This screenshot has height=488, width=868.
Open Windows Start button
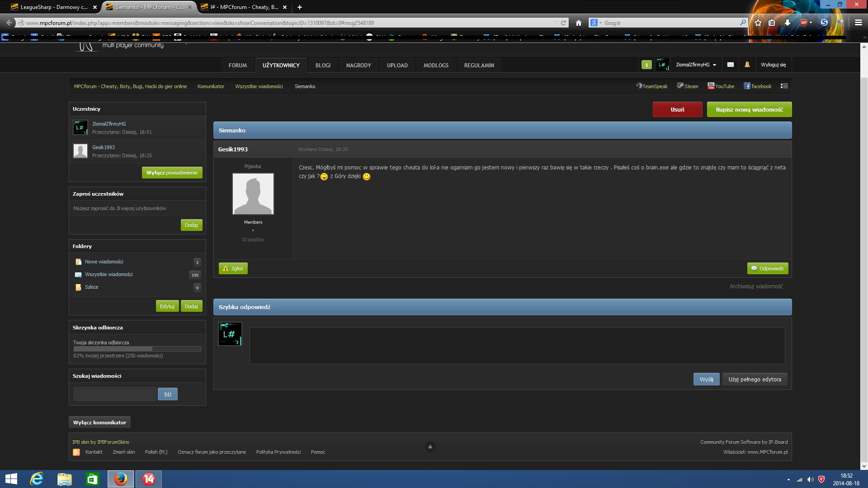[x=11, y=479]
